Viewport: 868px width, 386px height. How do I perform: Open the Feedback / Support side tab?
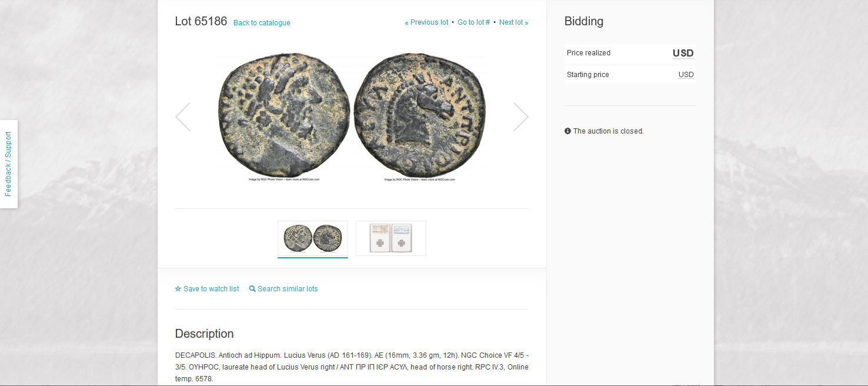coord(9,164)
